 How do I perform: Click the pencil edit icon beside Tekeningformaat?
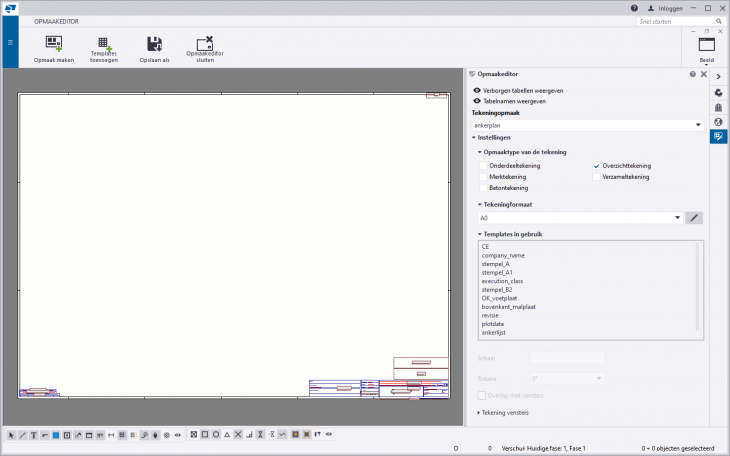(693, 217)
